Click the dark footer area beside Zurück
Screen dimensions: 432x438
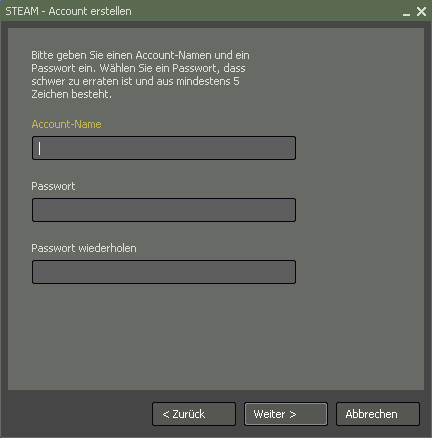click(77, 414)
